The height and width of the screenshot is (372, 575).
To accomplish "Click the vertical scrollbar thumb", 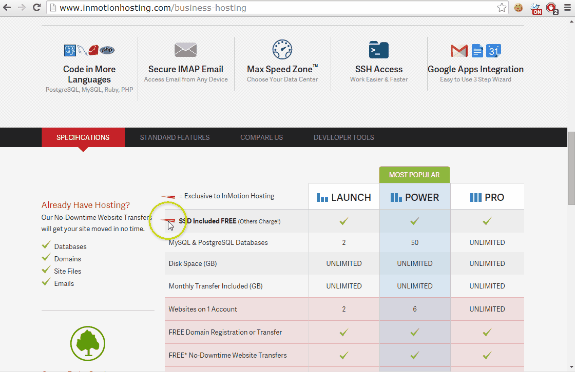I will point(571,168).
